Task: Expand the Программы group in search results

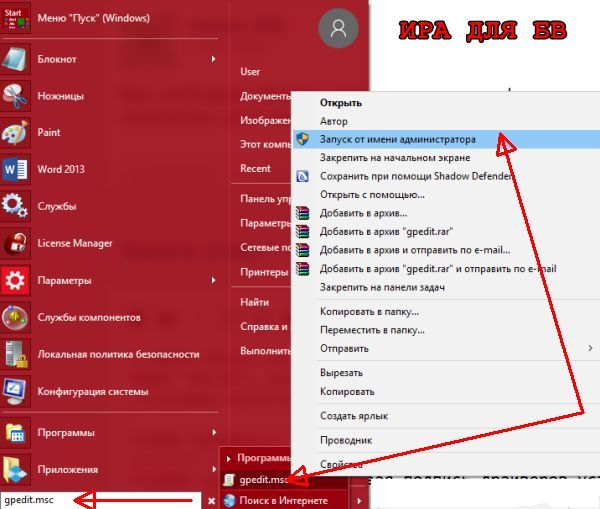Action: click(x=228, y=458)
